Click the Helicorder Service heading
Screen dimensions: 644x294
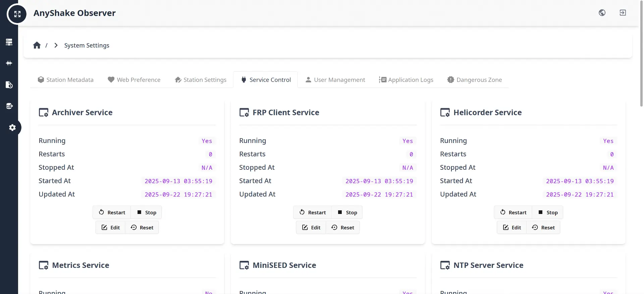tap(487, 113)
